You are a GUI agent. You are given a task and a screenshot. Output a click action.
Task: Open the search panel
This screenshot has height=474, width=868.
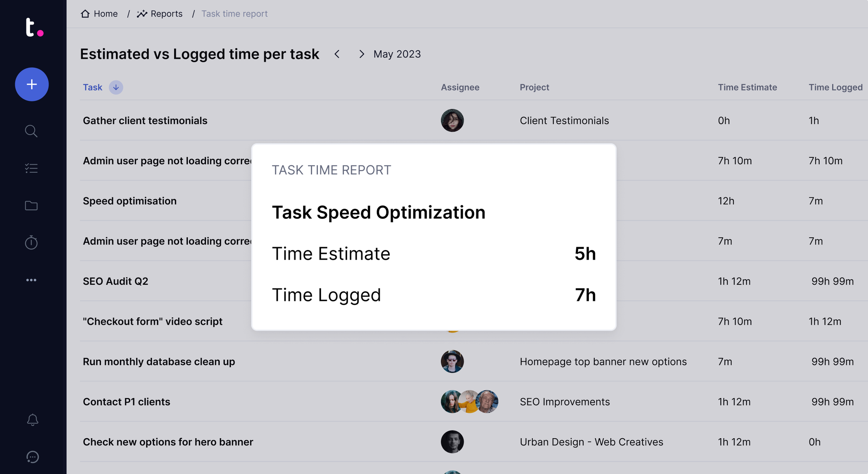[x=31, y=131]
